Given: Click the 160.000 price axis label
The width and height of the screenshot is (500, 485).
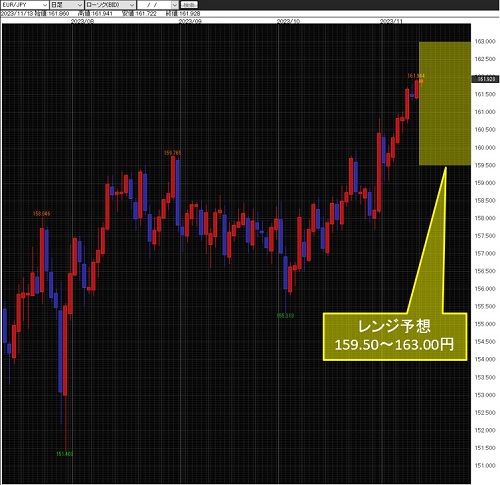Looking at the screenshot, I should coord(485,147).
